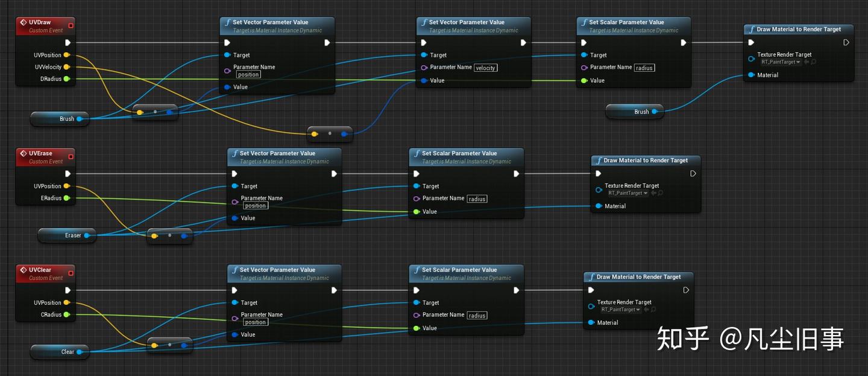Image resolution: width=868 pixels, height=376 pixels.
Task: Click Draw Material to Render Target title in UVErase row
Action: coord(646,160)
